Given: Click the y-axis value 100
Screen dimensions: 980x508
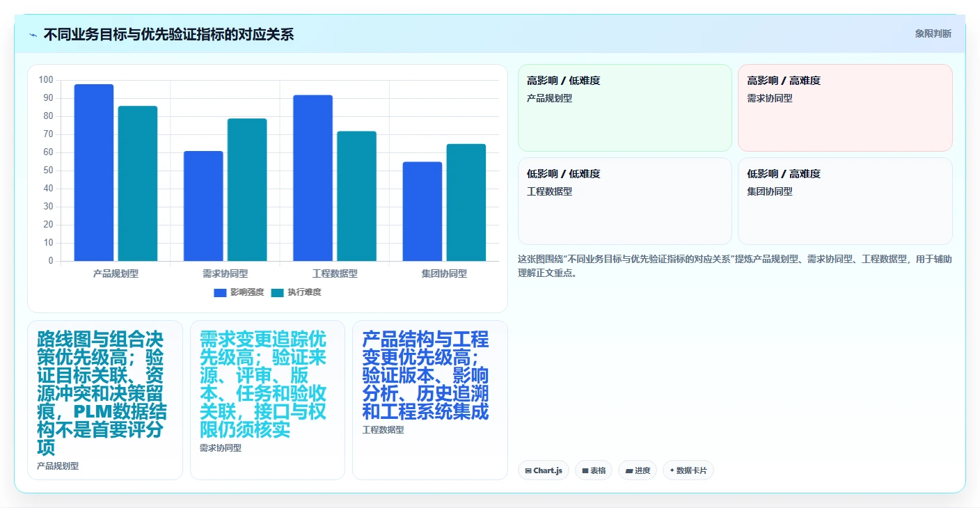Looking at the screenshot, I should pyautogui.click(x=46, y=80).
